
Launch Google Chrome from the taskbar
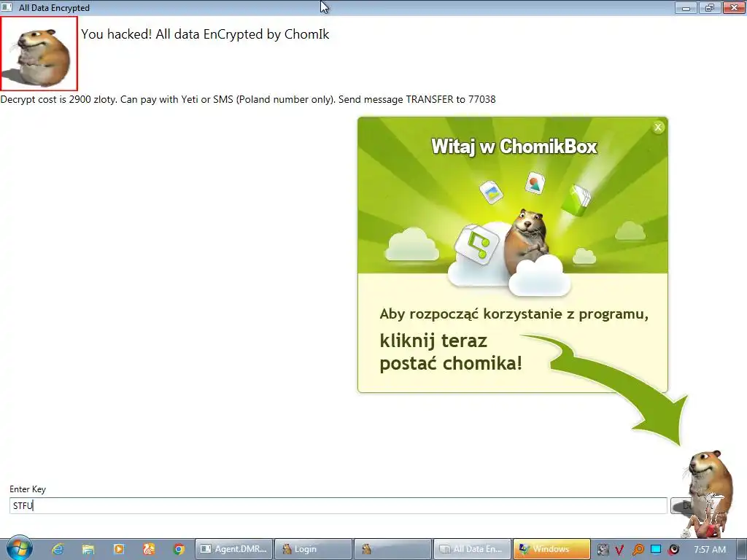click(179, 549)
